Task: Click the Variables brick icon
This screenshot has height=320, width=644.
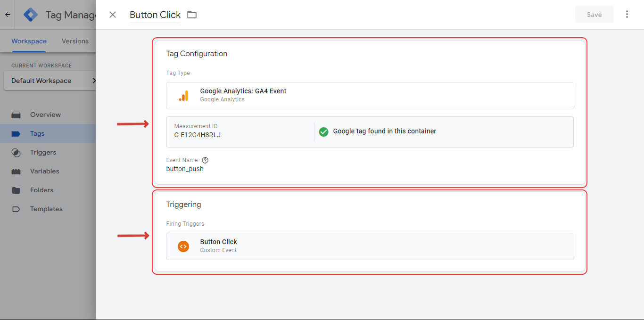Action: 16,171
